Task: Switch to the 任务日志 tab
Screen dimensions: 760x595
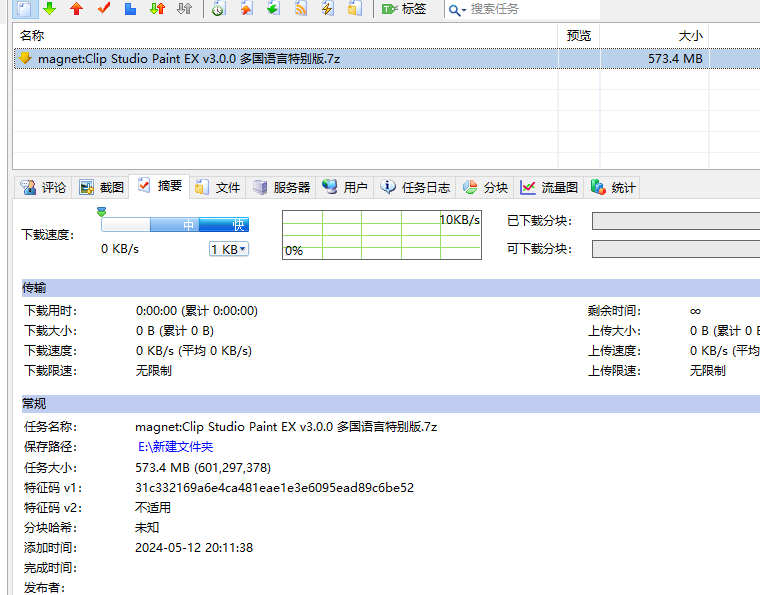Action: click(415, 188)
